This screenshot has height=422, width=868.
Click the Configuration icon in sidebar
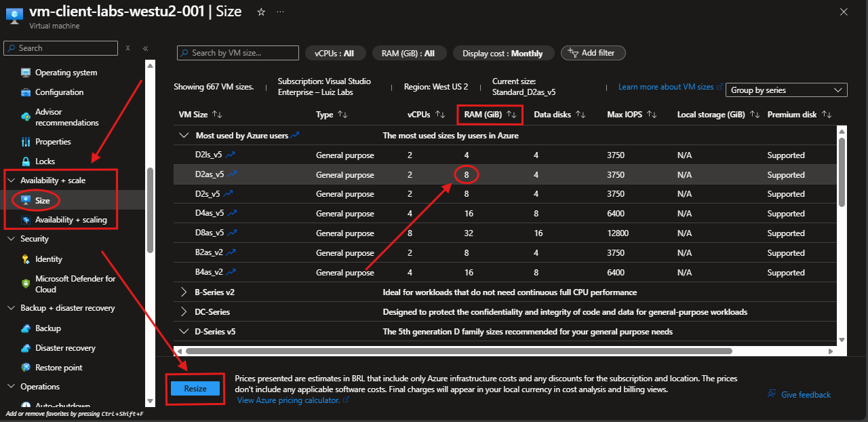pyautogui.click(x=26, y=92)
